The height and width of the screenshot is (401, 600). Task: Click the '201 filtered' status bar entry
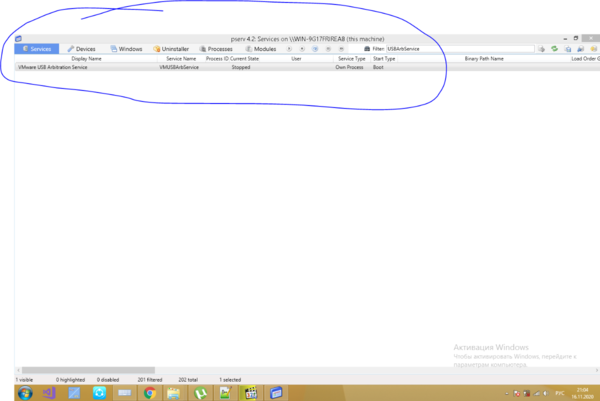(x=150, y=380)
